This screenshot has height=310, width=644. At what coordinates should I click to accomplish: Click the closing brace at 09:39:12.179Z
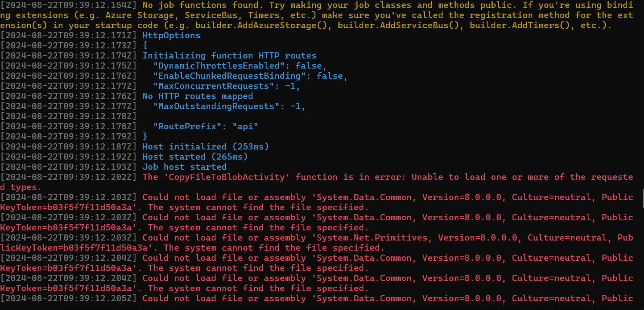(145, 136)
